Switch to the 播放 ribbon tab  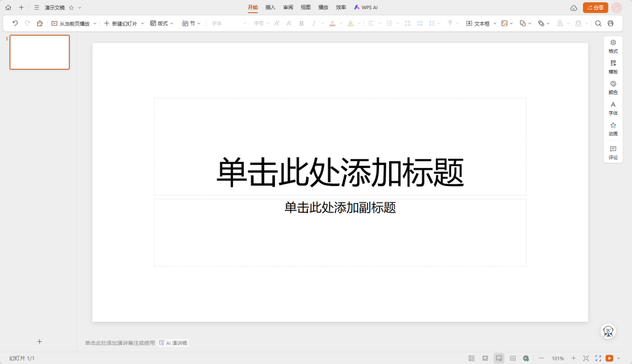322,7
